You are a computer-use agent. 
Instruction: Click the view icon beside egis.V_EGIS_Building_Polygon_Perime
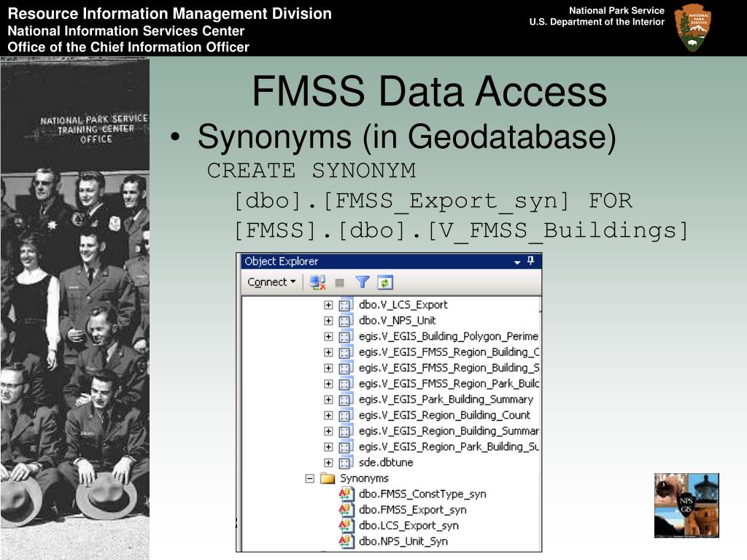[x=345, y=337]
